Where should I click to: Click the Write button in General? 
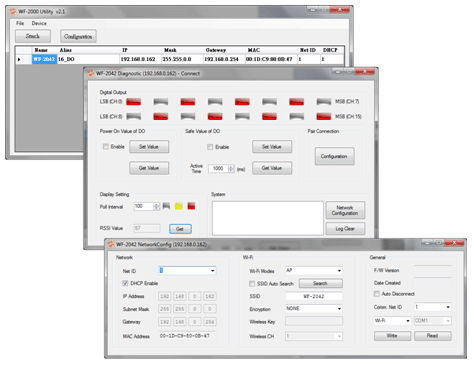click(392, 336)
